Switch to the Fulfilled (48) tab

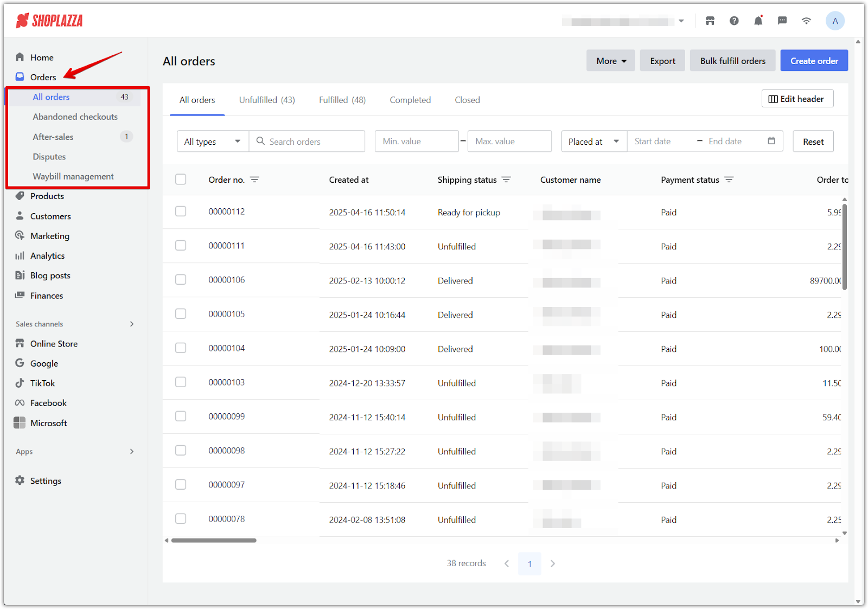342,100
